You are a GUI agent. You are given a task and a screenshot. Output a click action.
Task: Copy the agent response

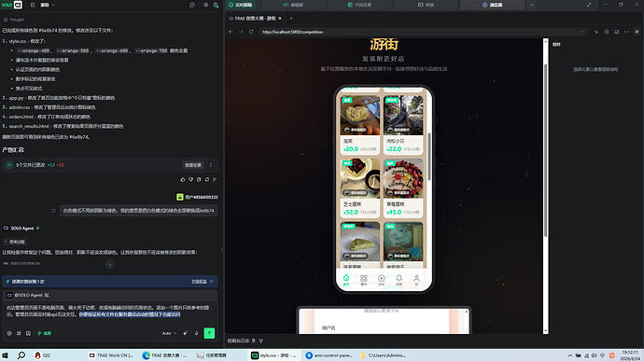click(199, 179)
